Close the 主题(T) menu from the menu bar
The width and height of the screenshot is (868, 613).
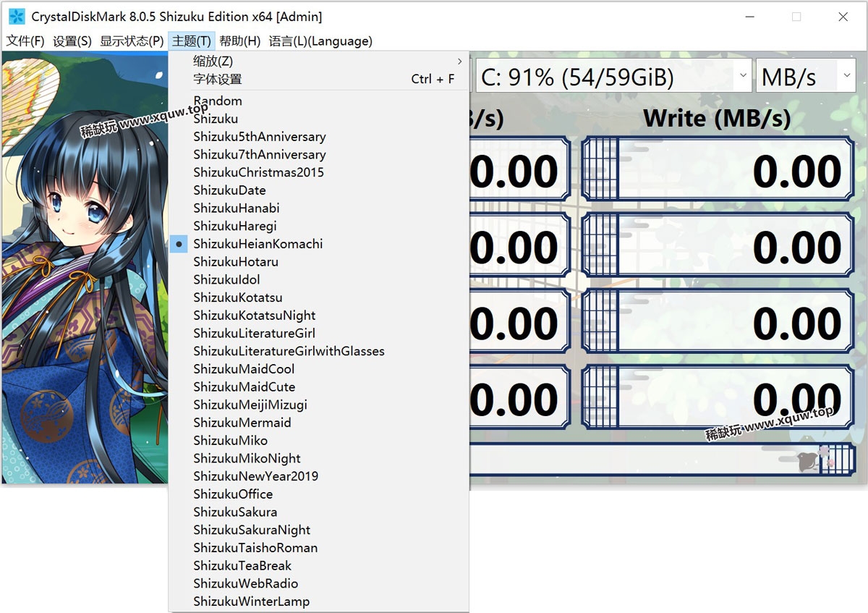[x=192, y=41]
